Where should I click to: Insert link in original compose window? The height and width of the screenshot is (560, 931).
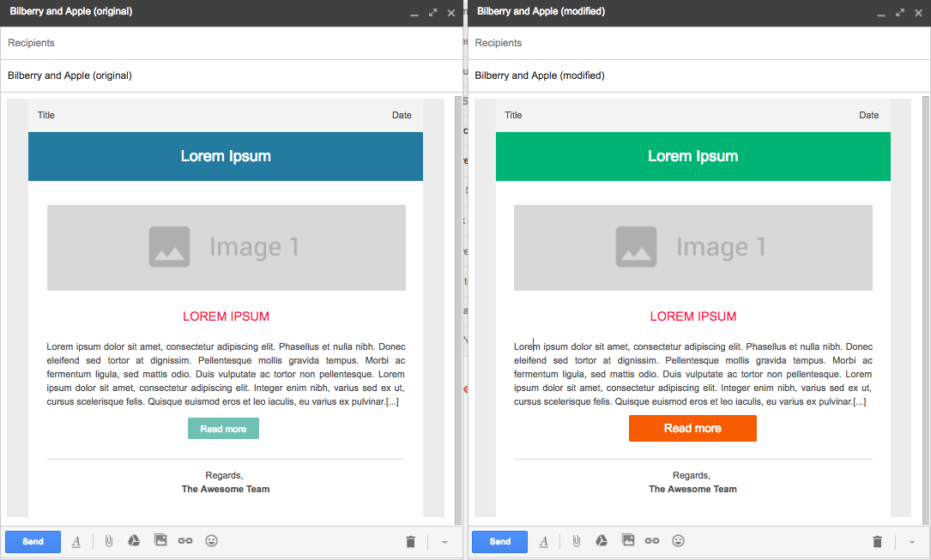[185, 541]
